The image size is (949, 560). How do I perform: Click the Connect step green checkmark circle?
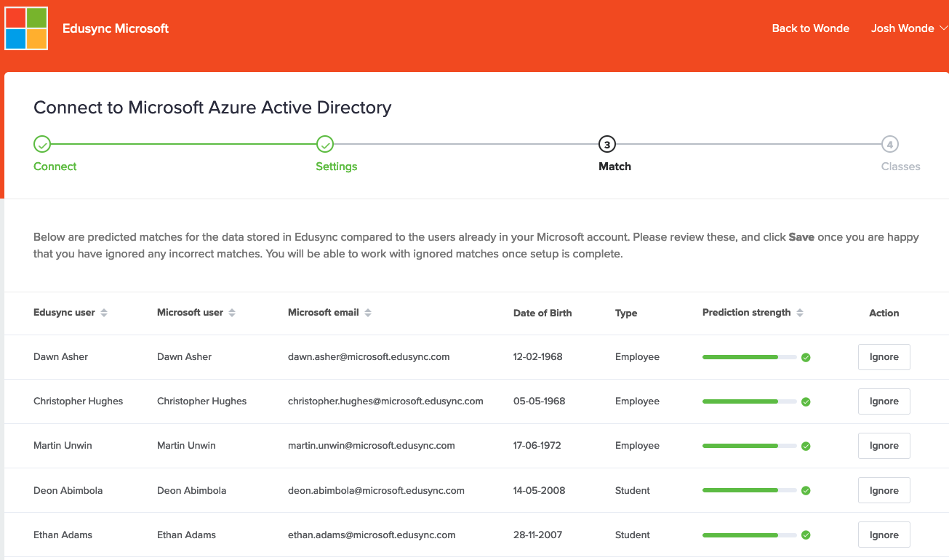coord(42,144)
